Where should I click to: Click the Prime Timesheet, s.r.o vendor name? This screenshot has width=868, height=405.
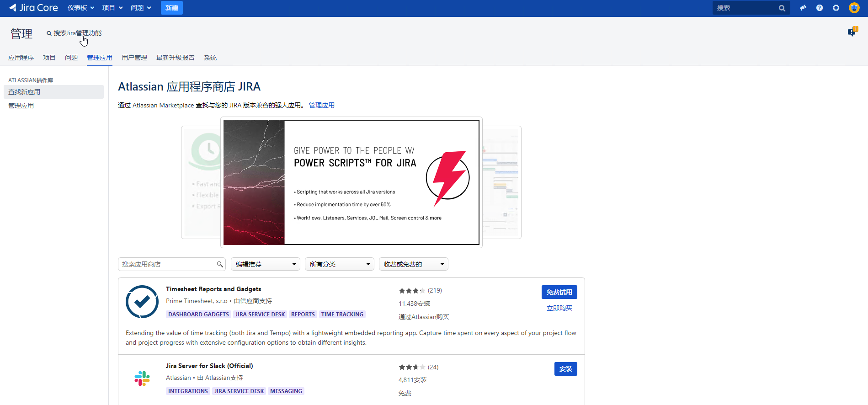coord(197,301)
